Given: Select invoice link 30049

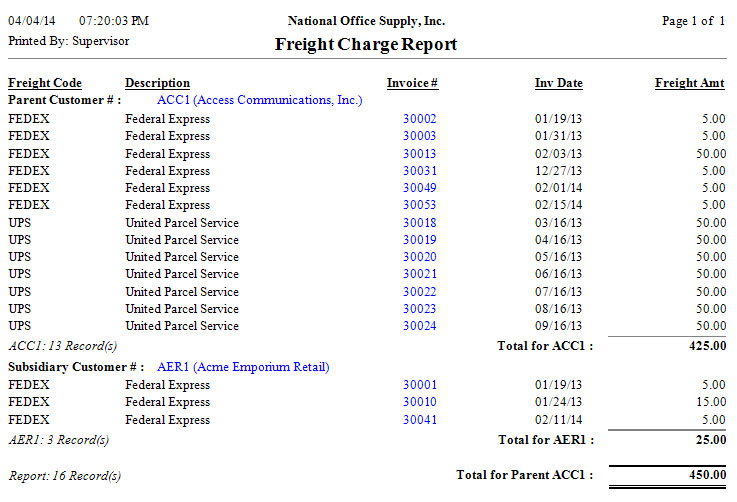Looking at the screenshot, I should pyautogui.click(x=419, y=188).
